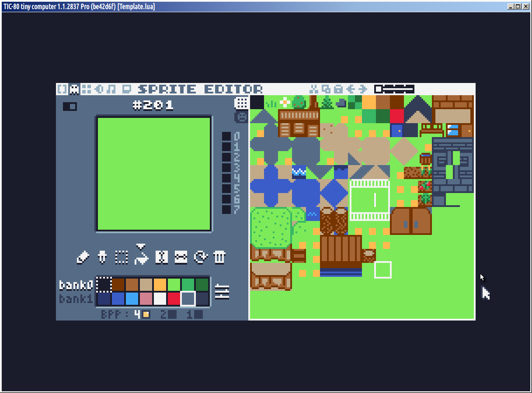The image size is (532, 393).
Task: Redo the sprite edit
Action: 363,89
